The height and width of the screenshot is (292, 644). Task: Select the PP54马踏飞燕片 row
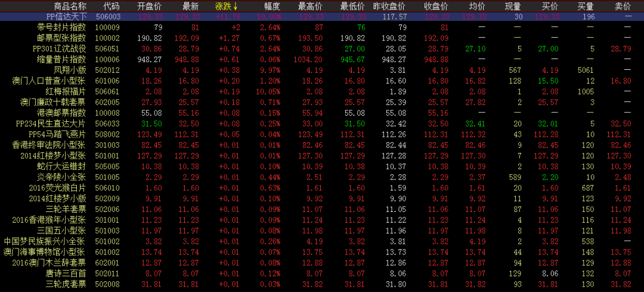point(322,134)
